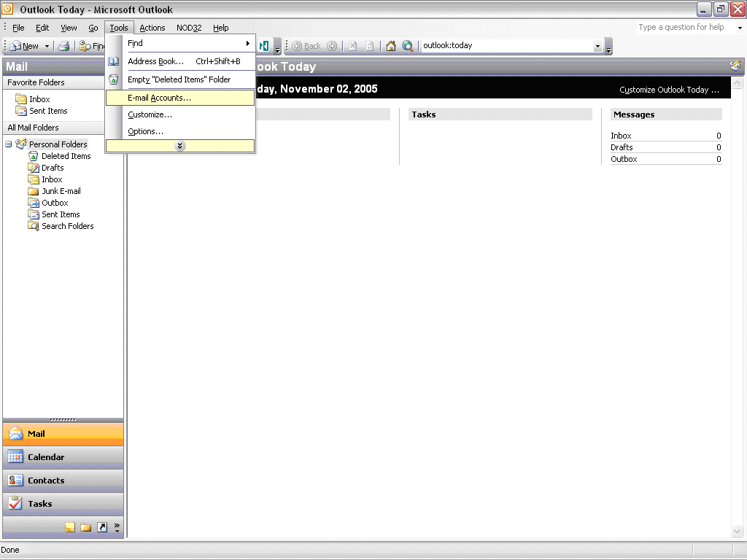Switch to the Contacts pane

[x=63, y=481]
